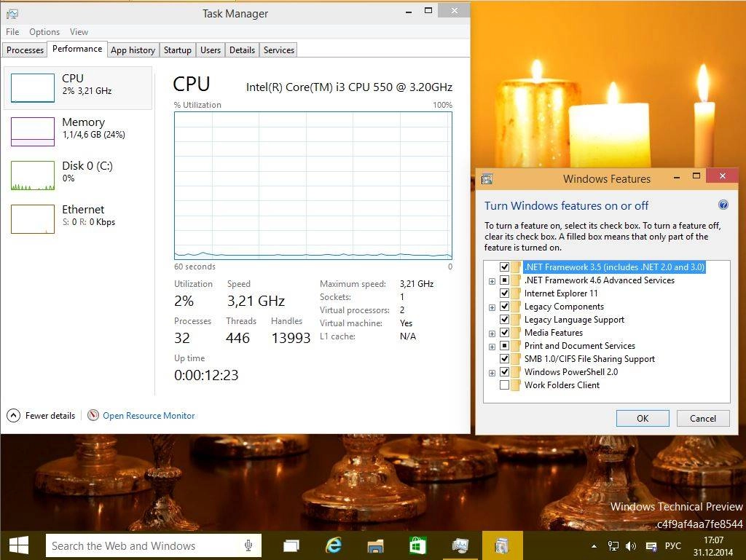Select Task Manager taskbar button
The image size is (746, 560).
460,545
